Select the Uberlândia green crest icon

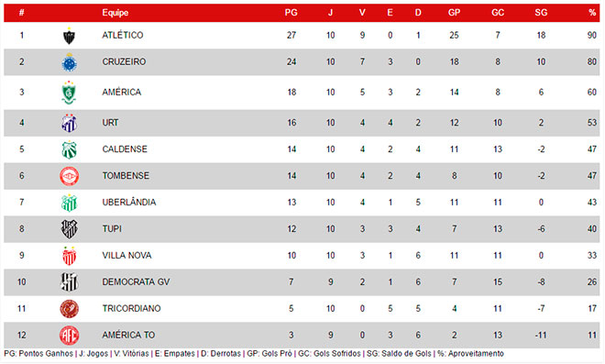click(70, 203)
